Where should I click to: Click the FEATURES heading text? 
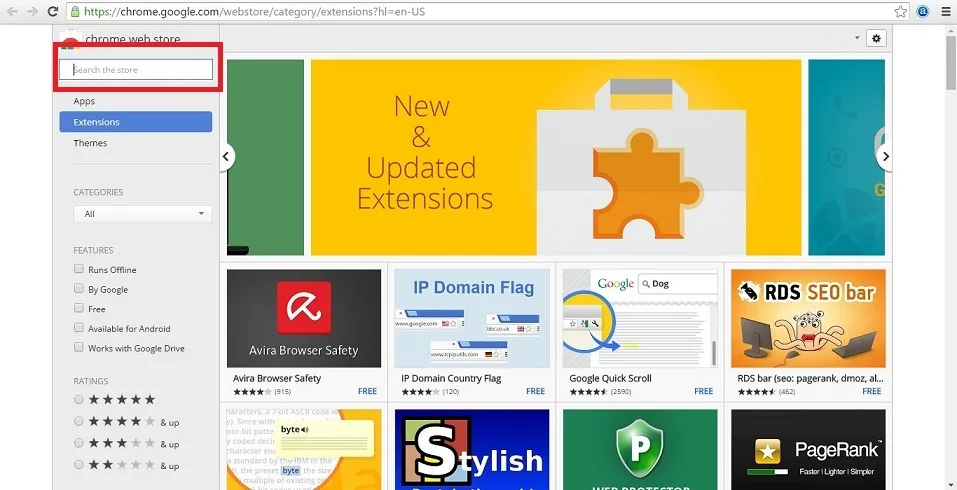(93, 250)
